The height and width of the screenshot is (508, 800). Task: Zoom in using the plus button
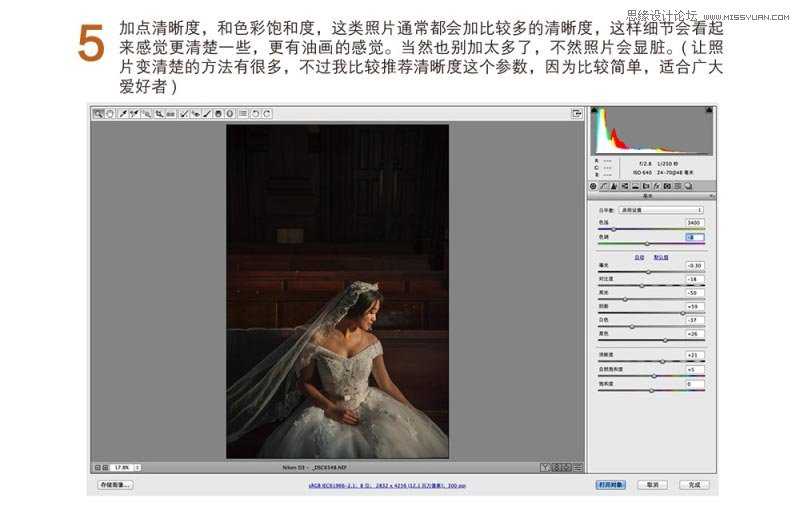105,467
